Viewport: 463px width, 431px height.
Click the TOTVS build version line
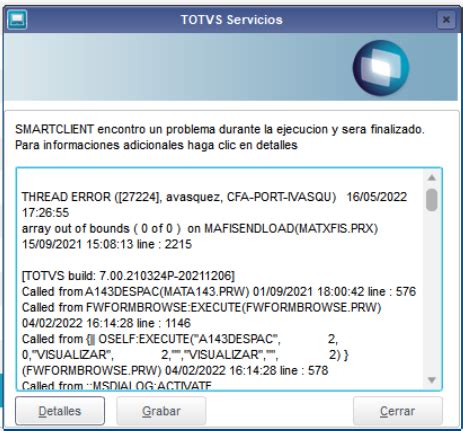(x=128, y=276)
